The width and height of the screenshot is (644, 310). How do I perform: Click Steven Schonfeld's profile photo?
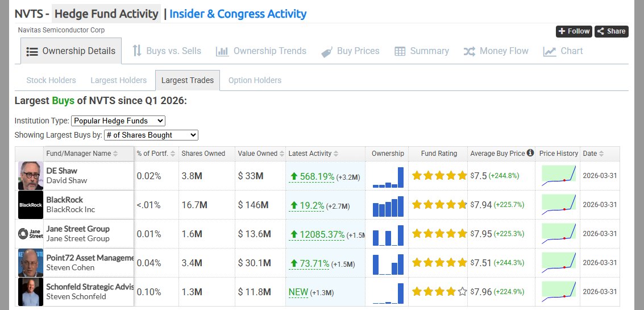30,291
